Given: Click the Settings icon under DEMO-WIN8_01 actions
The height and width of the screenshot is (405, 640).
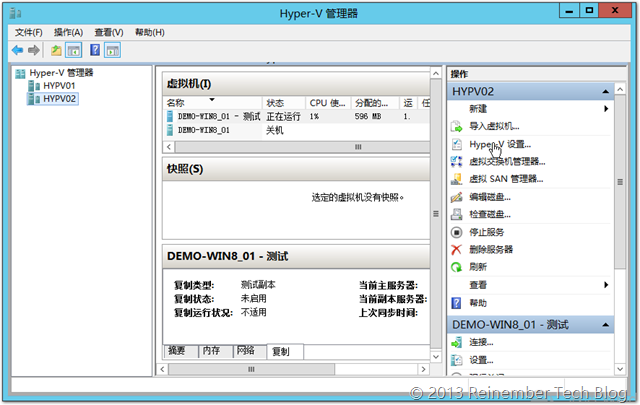Looking at the screenshot, I should pyautogui.click(x=456, y=360).
